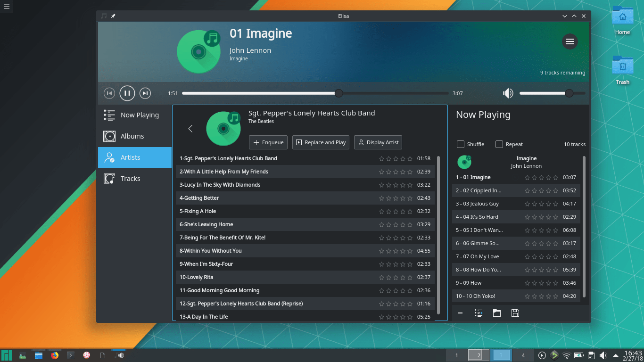644x362 pixels.
Task: Select track '10-Lovely Rita'
Action: 305,277
